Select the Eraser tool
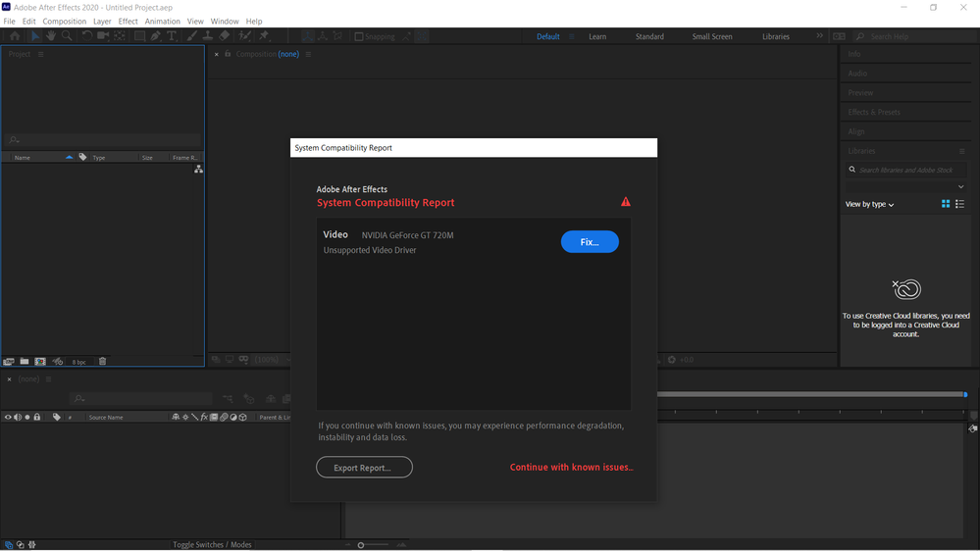The image size is (980, 551). [x=224, y=36]
